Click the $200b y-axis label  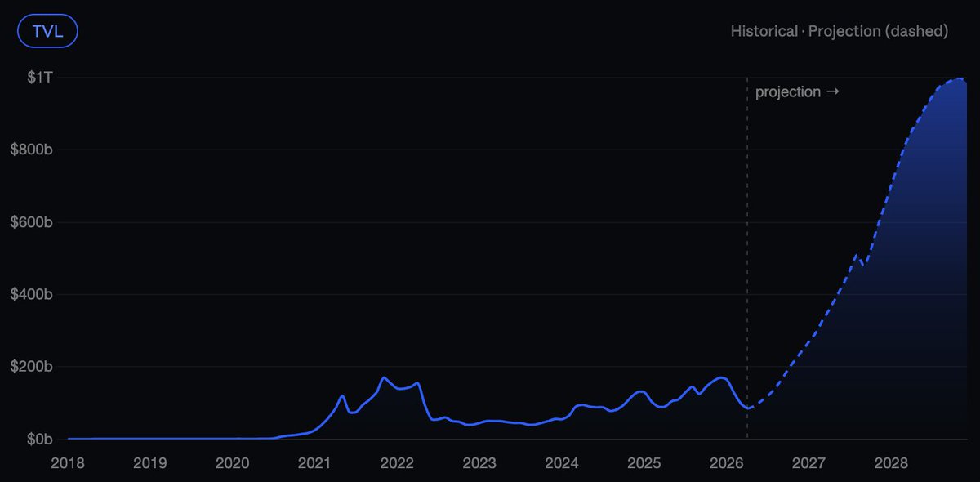click(x=32, y=367)
